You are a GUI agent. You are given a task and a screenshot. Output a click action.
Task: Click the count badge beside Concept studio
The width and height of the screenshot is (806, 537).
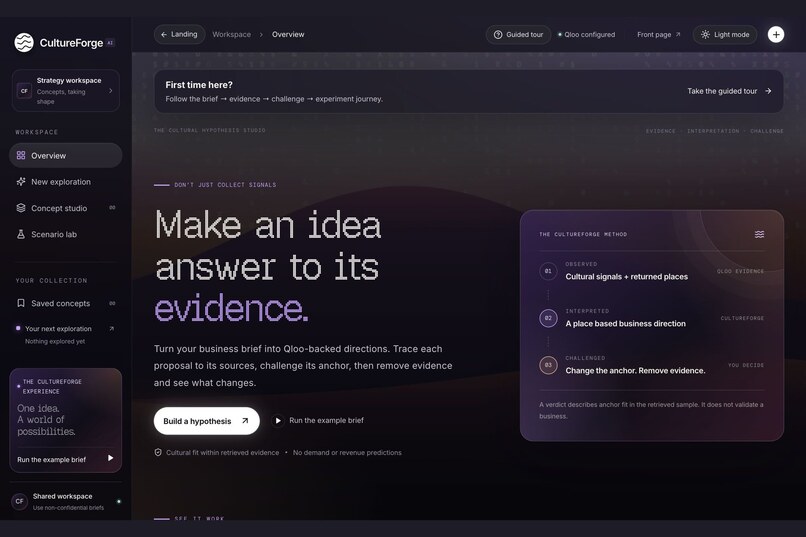click(x=112, y=208)
